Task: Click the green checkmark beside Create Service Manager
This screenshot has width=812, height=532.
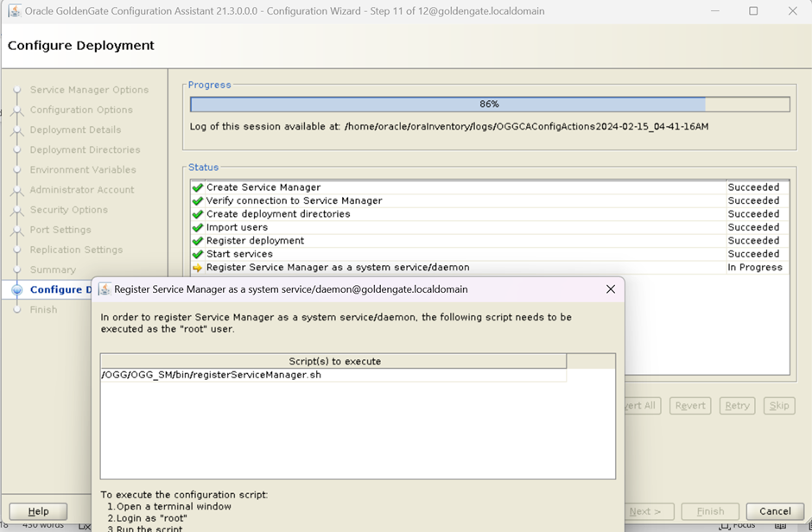Action: 198,187
